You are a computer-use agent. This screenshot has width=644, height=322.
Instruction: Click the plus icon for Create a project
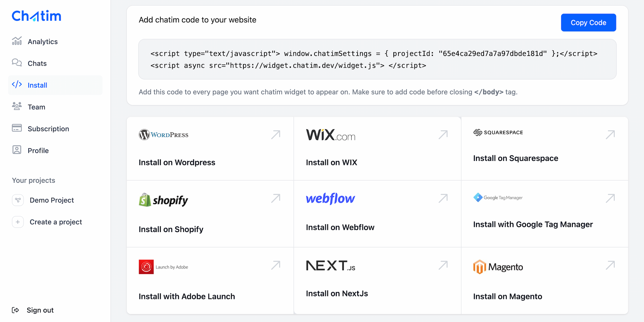pos(18,222)
